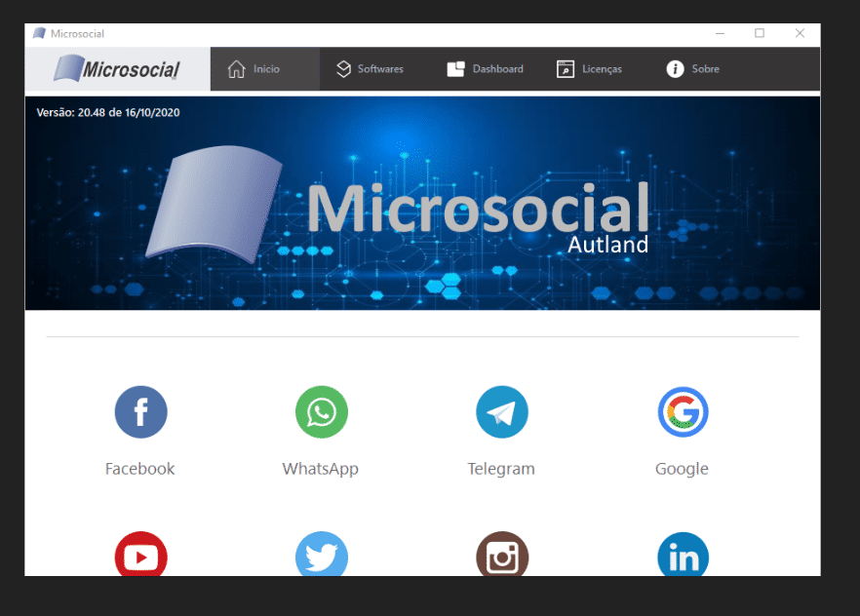Open the Google G icon
Image resolution: width=860 pixels, height=616 pixels.
point(683,412)
